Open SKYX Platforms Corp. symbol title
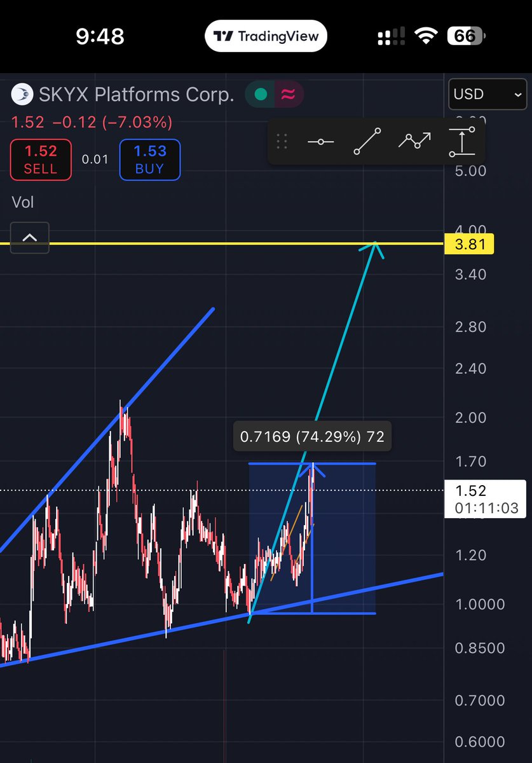The height and width of the screenshot is (763, 532). click(x=137, y=95)
